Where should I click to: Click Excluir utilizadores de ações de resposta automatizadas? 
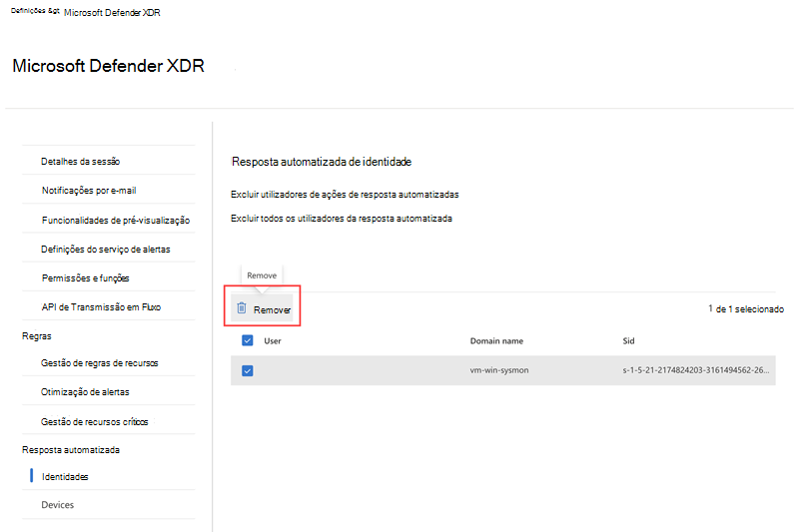[x=345, y=195]
